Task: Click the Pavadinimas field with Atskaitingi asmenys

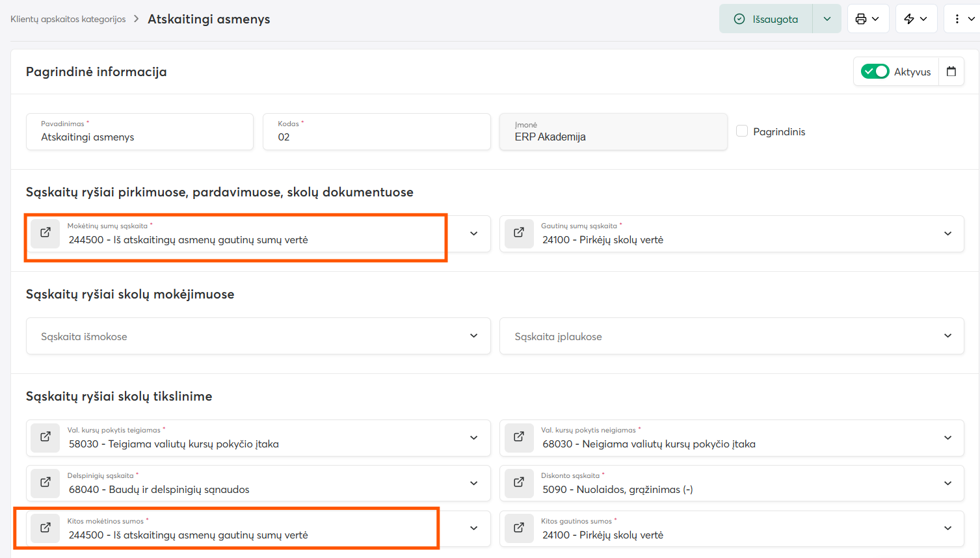Action: click(140, 131)
